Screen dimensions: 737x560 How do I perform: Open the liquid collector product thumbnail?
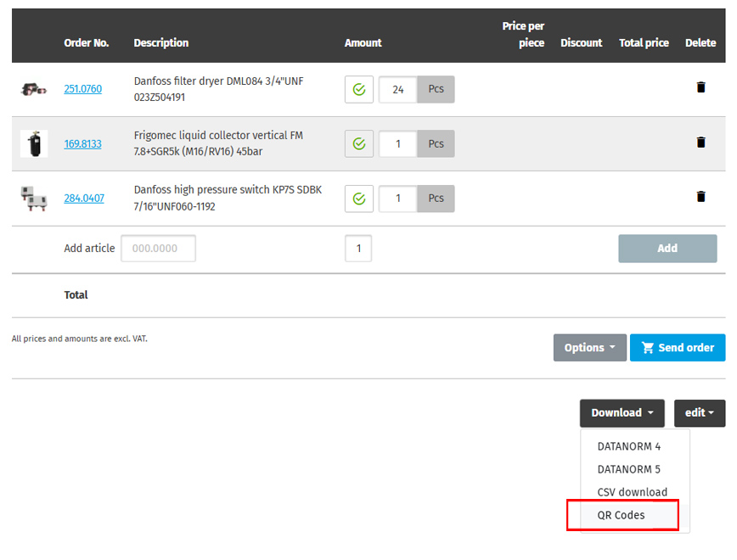pyautogui.click(x=34, y=143)
